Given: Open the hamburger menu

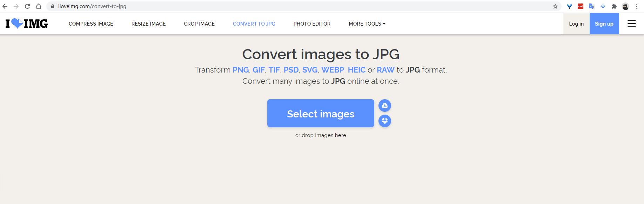Looking at the screenshot, I should (x=631, y=23).
